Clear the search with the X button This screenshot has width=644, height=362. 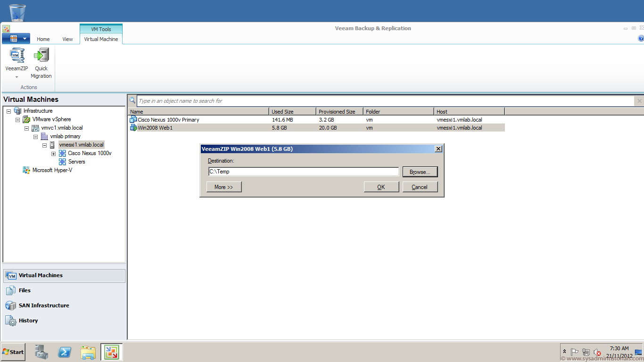point(639,101)
